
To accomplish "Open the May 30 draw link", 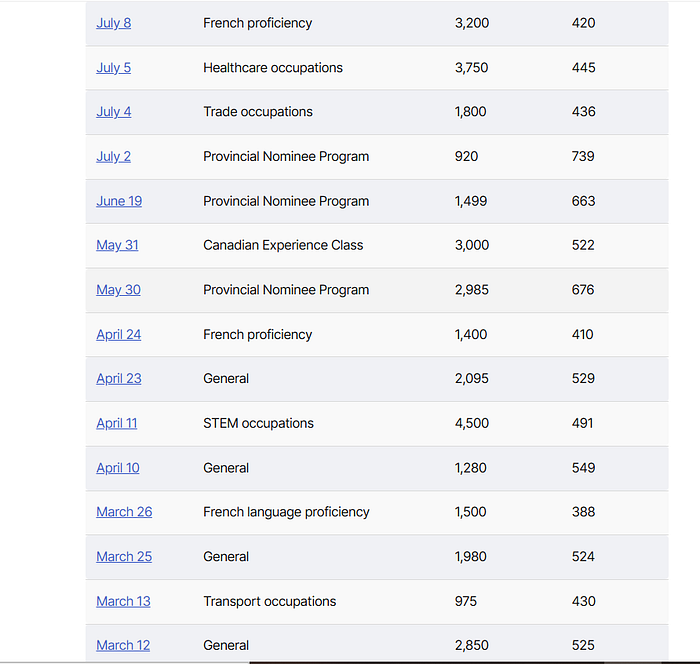I will (x=118, y=290).
